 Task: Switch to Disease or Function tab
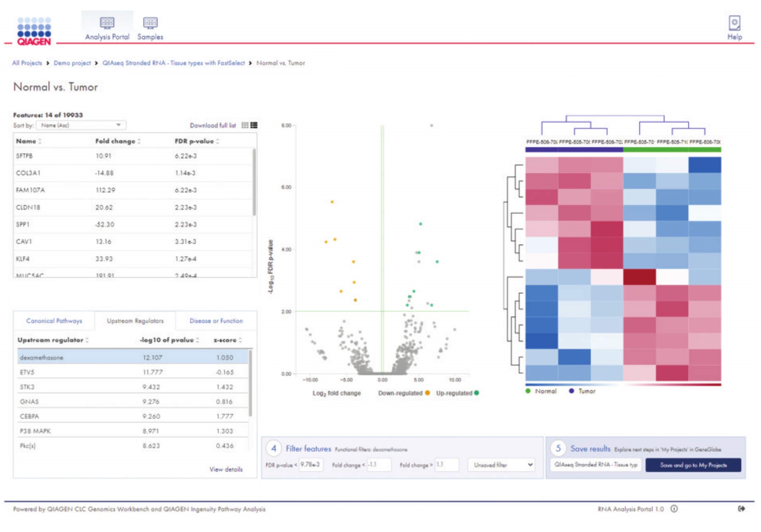[216, 321]
